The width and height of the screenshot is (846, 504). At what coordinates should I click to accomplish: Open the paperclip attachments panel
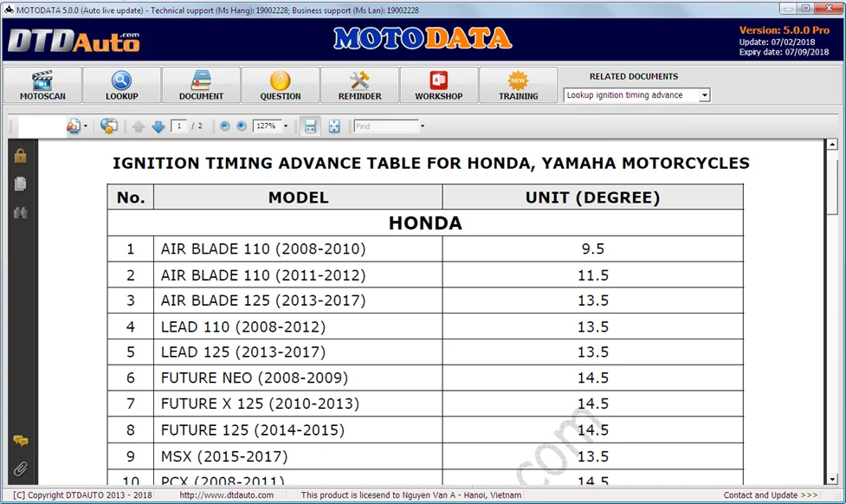tap(21, 468)
